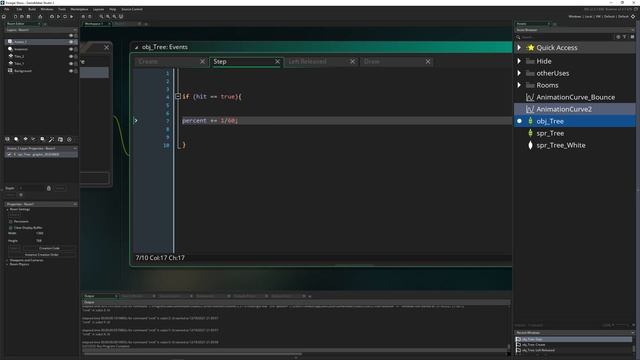This screenshot has width=640, height=360.
Task: Open the Edit menu
Action: tap(19, 9)
